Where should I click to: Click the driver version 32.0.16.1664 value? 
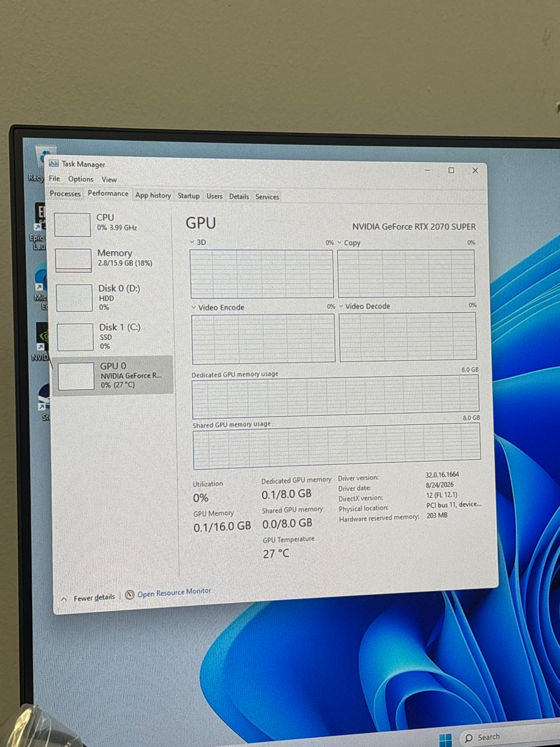442,474
